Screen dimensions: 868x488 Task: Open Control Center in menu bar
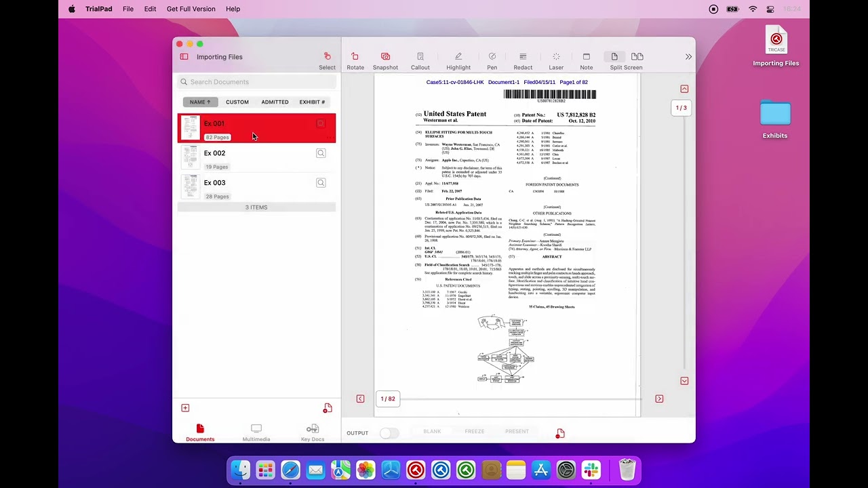pyautogui.click(x=770, y=9)
